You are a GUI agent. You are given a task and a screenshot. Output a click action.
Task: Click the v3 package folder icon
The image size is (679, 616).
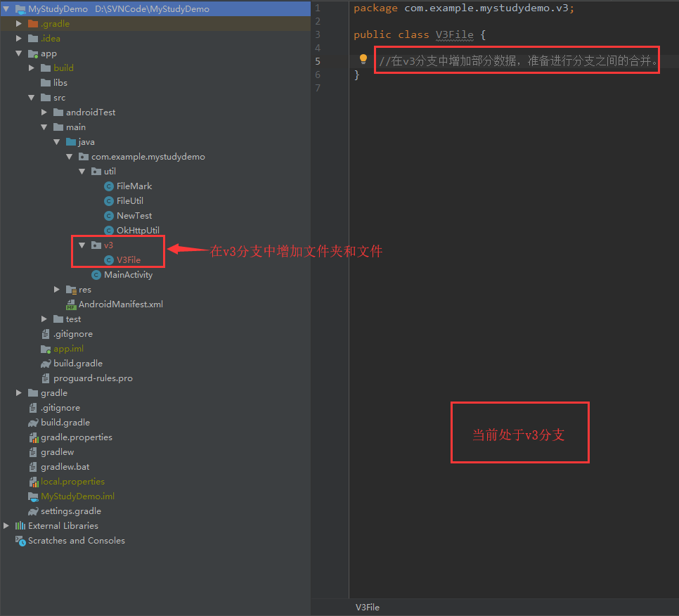96,245
